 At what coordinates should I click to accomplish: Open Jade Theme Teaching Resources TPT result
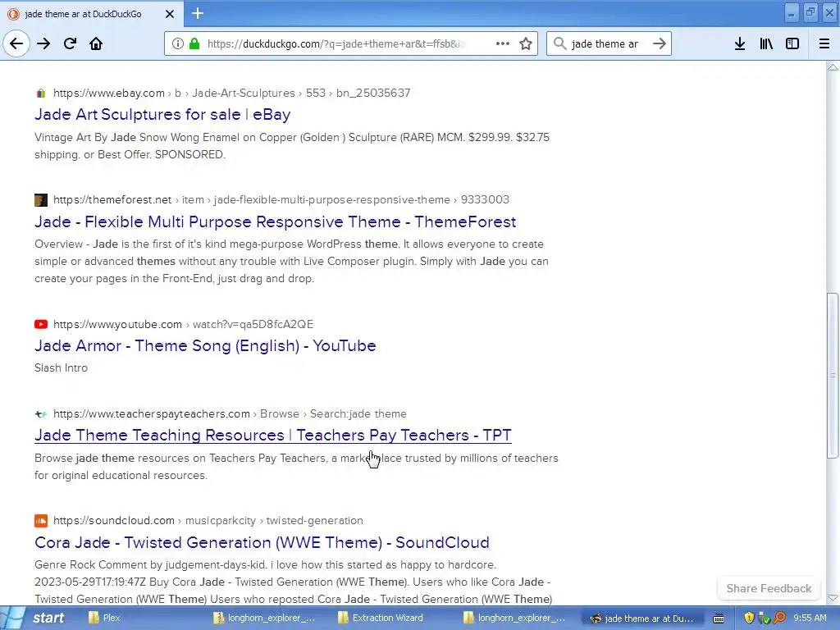[272, 435]
